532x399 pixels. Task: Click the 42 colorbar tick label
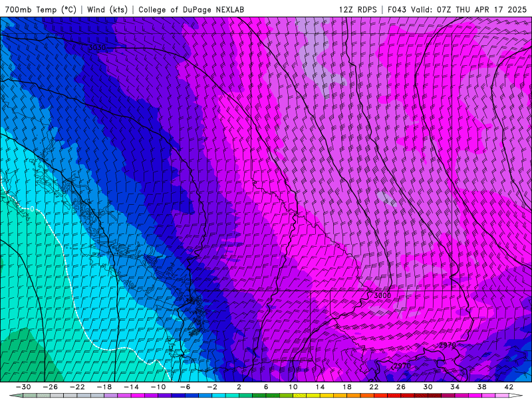[x=509, y=387]
